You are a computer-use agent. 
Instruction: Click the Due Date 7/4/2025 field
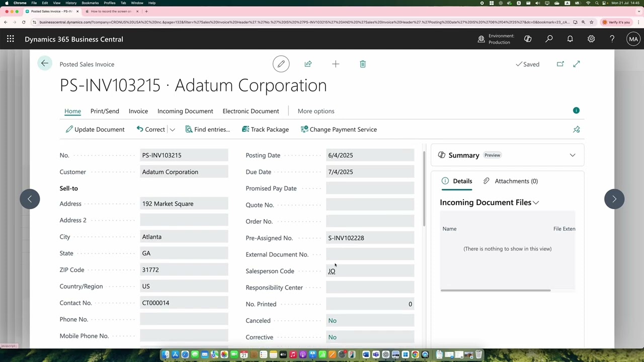tap(370, 172)
